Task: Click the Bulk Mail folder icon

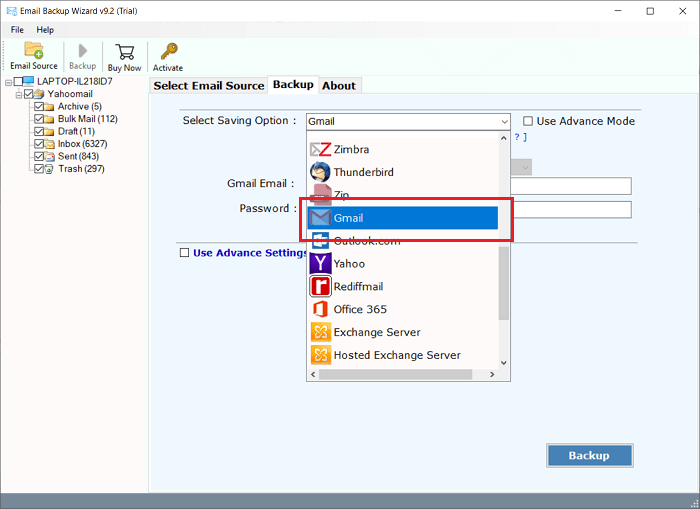Action: [50, 119]
